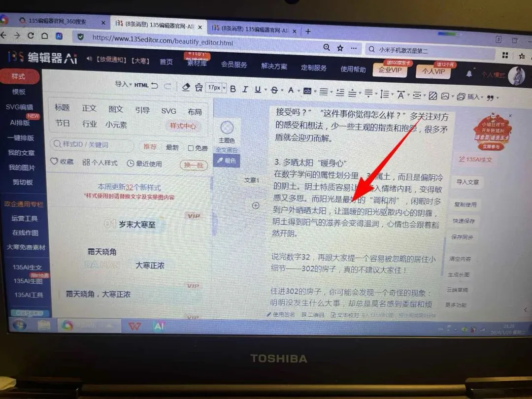This screenshot has width=532, height=399.
Task: Click 收藏 heart filter
Action: point(62,162)
